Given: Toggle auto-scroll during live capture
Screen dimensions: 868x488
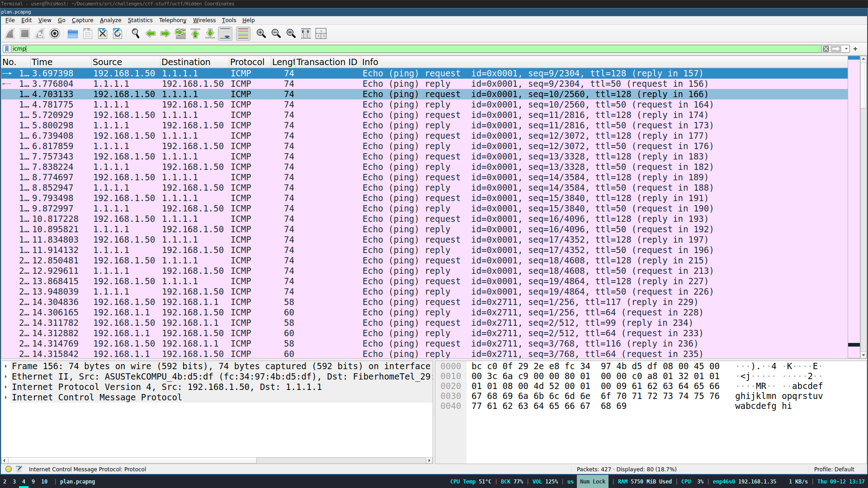Looking at the screenshot, I should point(225,33).
